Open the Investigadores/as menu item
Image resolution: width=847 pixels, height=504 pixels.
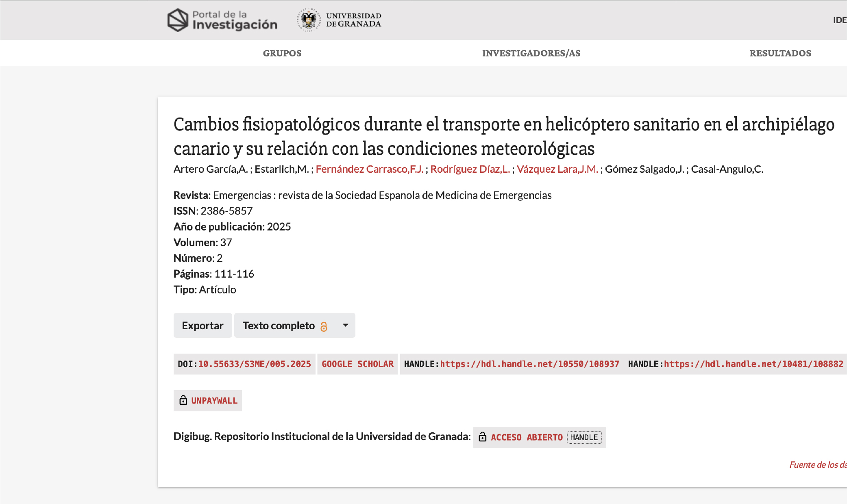[x=531, y=53]
